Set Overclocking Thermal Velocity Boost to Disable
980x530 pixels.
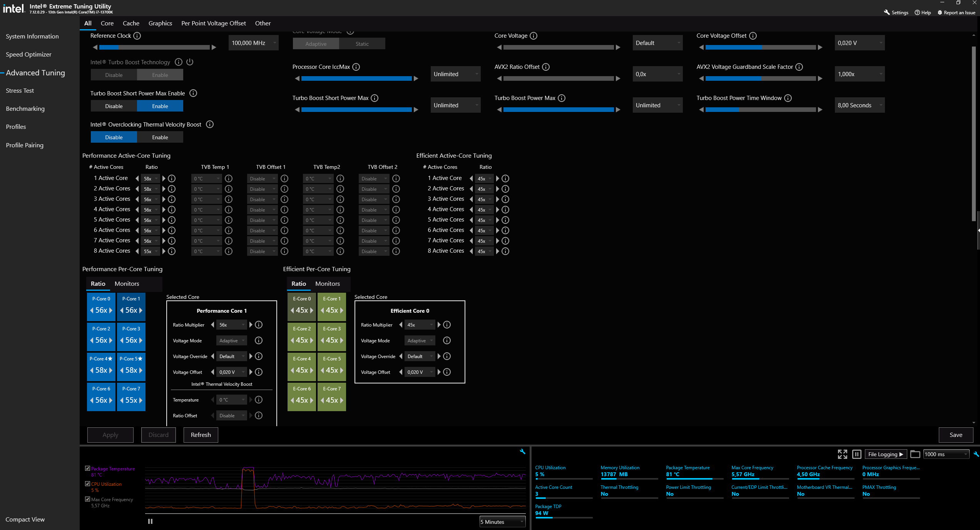coord(114,137)
